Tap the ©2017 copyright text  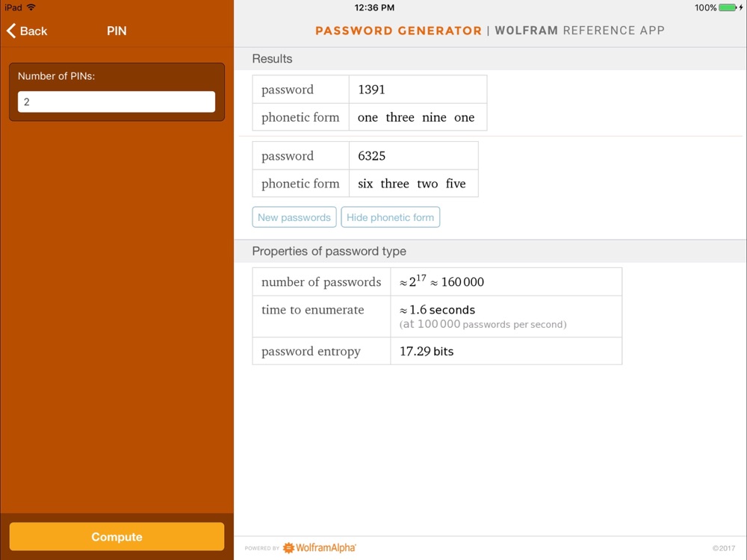724,548
